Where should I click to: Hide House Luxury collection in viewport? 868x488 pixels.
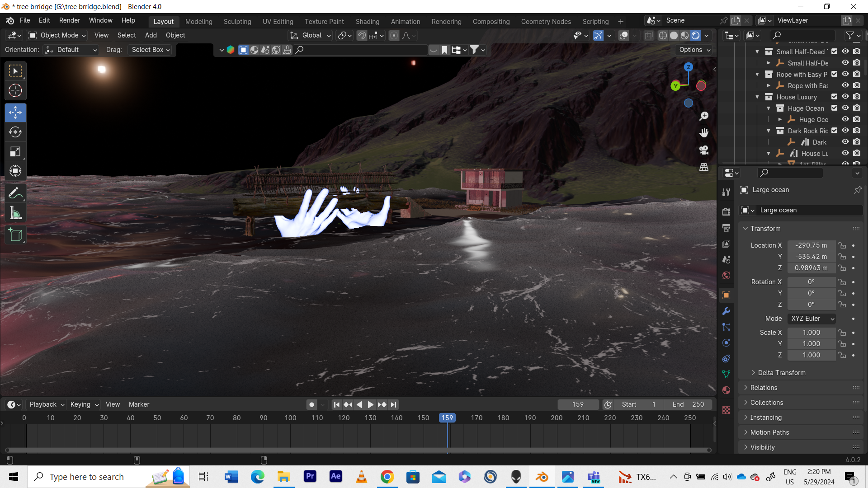click(845, 97)
